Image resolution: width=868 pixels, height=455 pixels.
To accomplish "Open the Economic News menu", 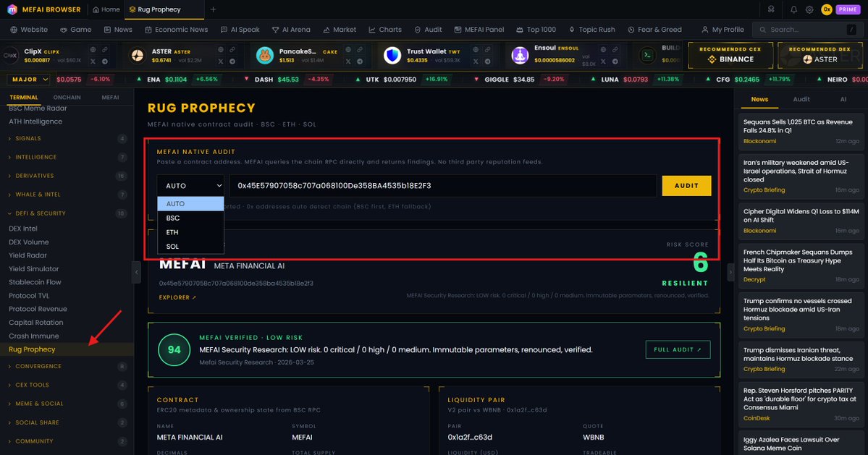I will 176,30.
